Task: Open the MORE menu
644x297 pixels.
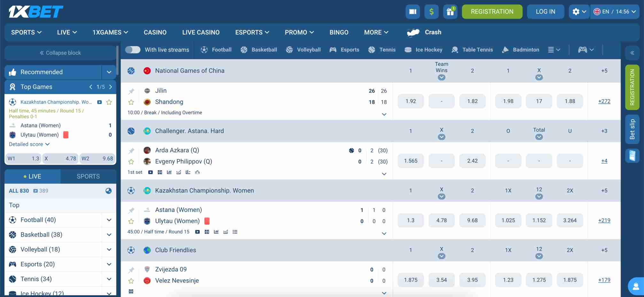Action: 376,32
